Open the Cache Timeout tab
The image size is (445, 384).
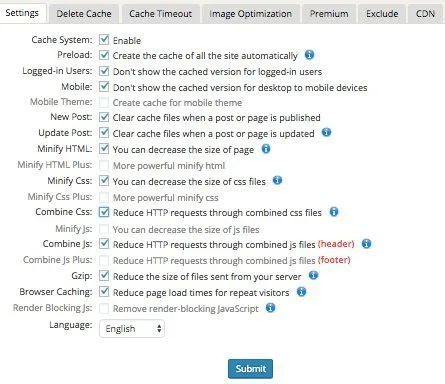point(160,14)
